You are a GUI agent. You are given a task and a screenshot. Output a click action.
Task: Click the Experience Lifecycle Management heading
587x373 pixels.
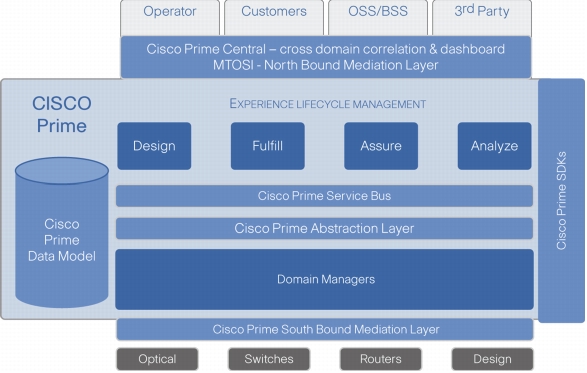tap(328, 104)
